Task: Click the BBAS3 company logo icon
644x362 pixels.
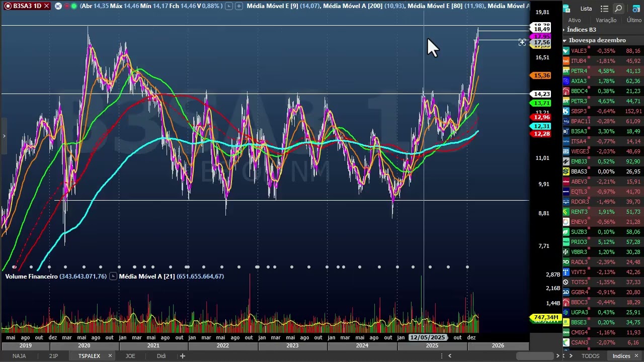Action: click(566, 171)
